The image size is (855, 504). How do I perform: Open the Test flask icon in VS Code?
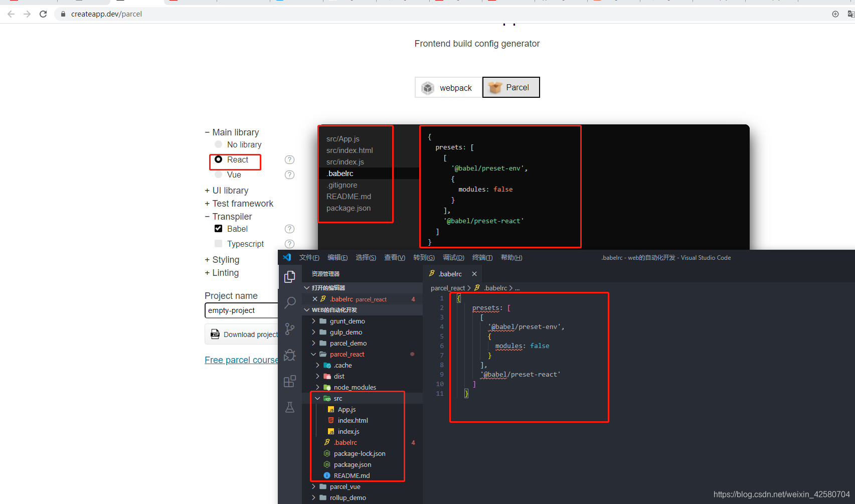pyautogui.click(x=290, y=407)
